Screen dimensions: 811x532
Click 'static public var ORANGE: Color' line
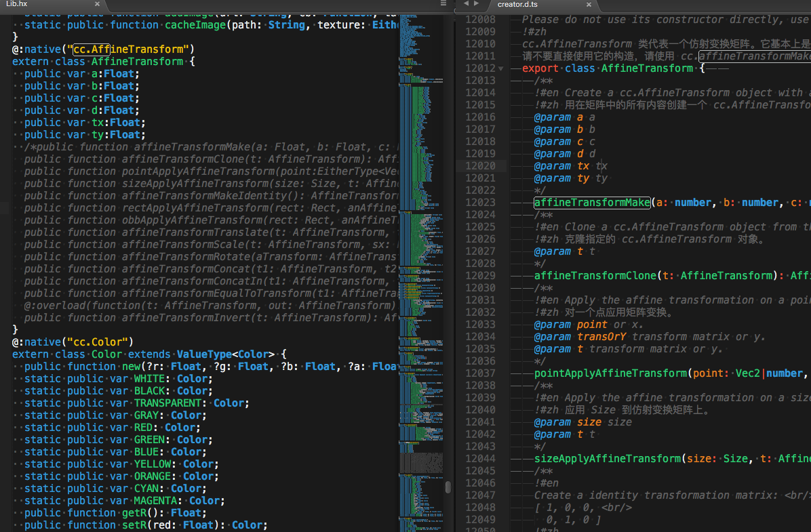(x=121, y=476)
